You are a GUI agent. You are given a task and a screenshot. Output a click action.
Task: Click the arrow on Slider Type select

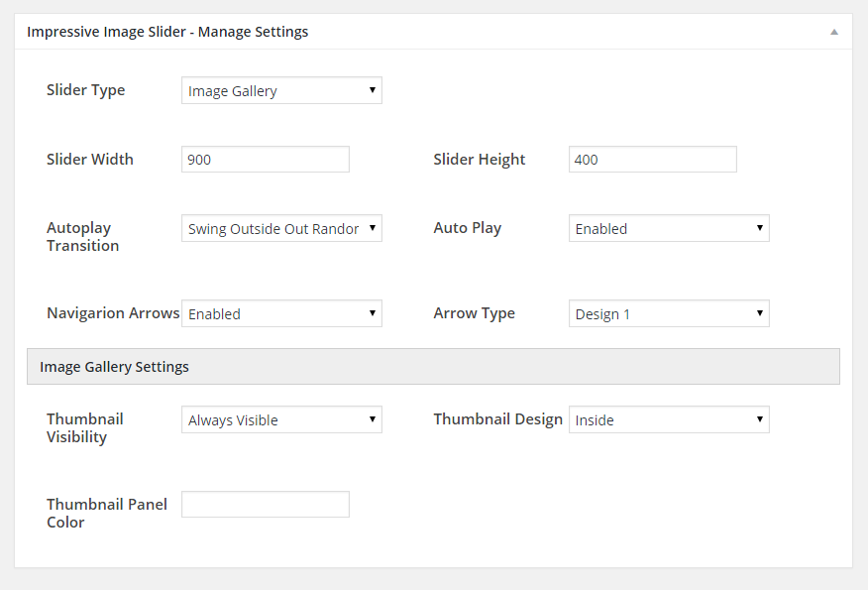point(372,90)
